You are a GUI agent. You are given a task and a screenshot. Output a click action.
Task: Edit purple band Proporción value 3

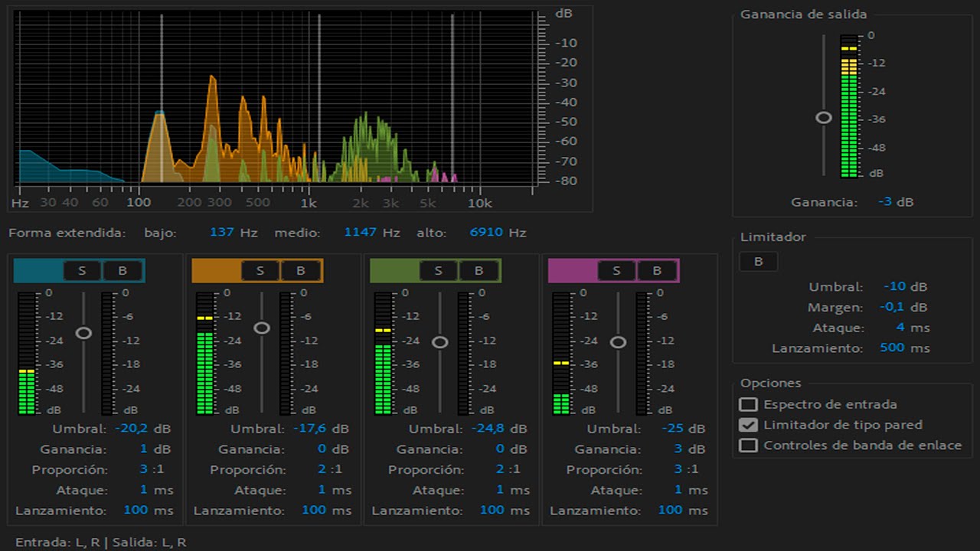pos(678,469)
